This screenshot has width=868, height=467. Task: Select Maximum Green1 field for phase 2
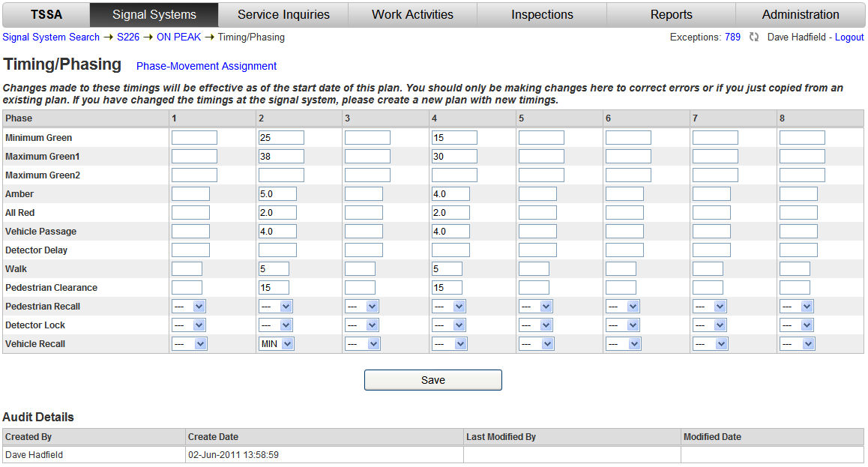(281, 157)
